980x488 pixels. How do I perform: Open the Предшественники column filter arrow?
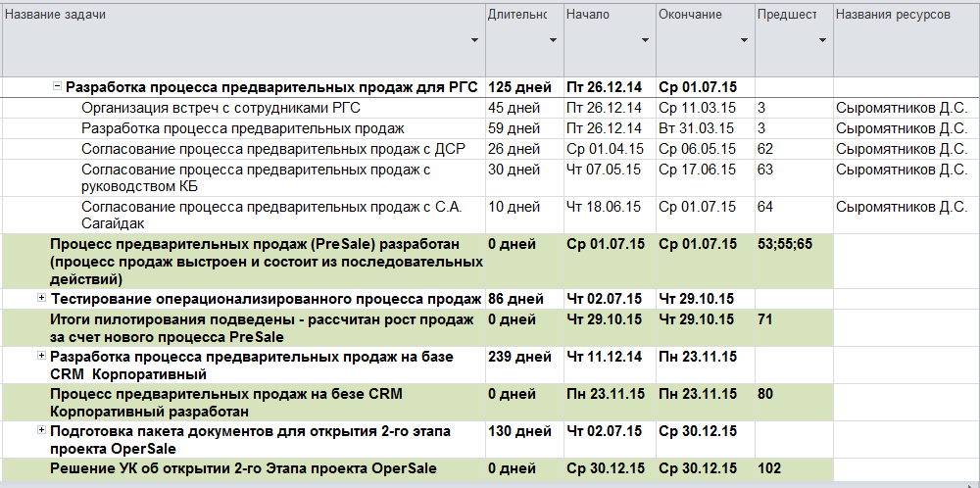822,40
